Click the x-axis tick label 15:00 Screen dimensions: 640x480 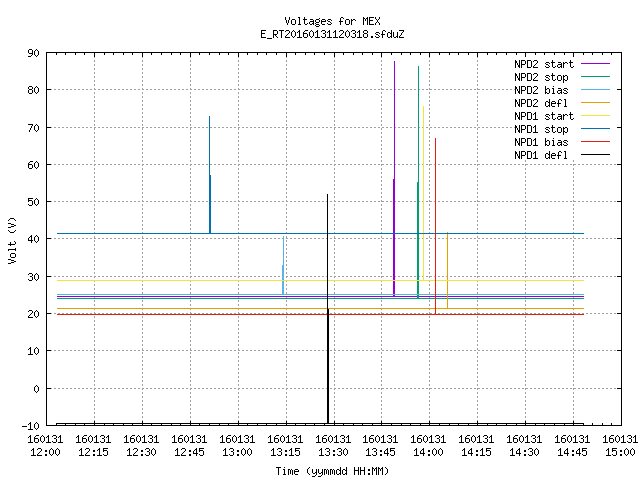(620, 452)
